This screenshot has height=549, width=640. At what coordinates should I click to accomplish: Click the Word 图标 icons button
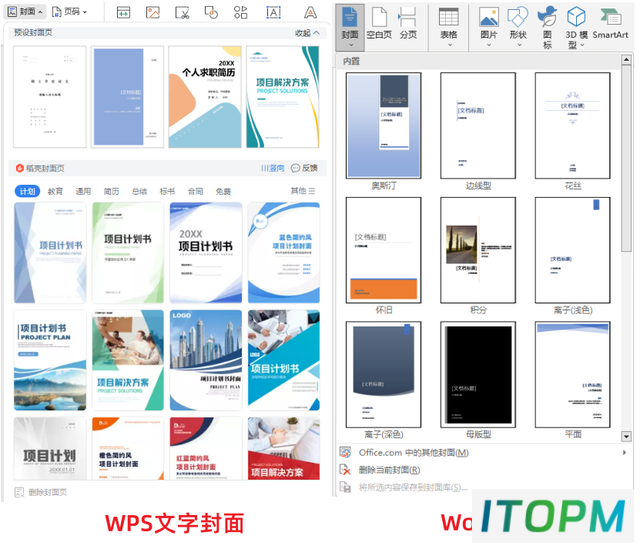[547, 27]
